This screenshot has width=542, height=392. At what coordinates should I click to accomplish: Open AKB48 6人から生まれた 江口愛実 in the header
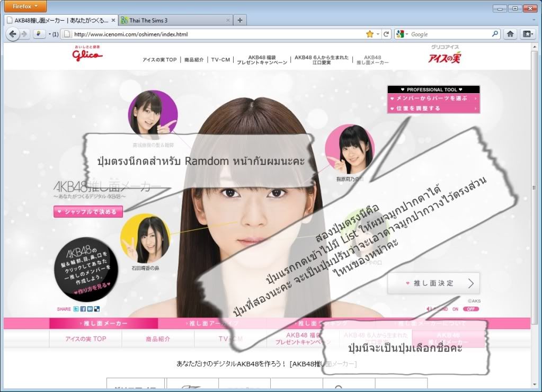(322, 60)
